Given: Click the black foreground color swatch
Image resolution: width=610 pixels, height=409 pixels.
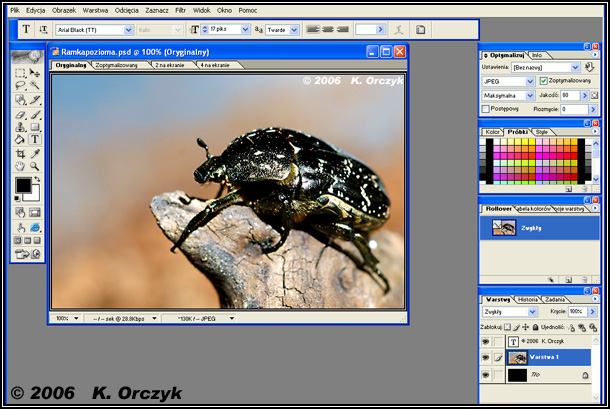Looking at the screenshot, I should (23, 185).
